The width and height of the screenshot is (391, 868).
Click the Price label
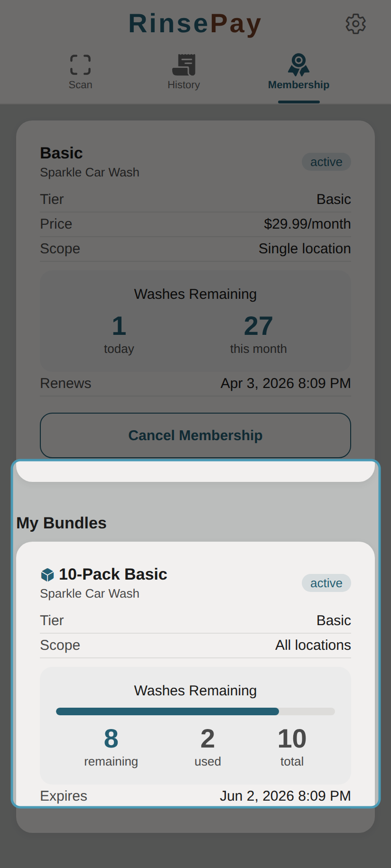(x=56, y=224)
